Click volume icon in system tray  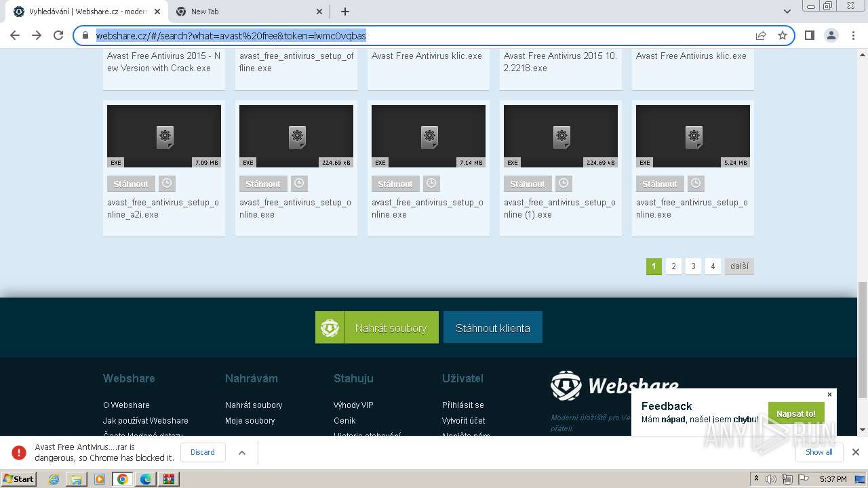click(x=771, y=479)
